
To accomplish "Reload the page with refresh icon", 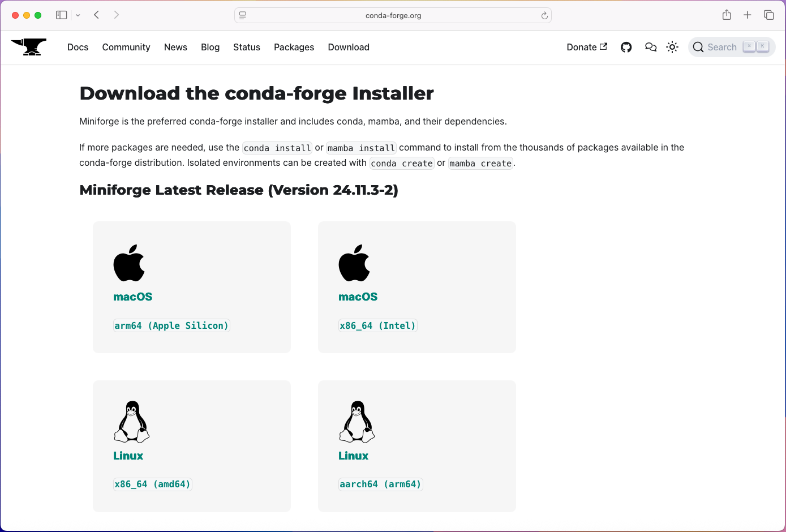I will tap(544, 15).
